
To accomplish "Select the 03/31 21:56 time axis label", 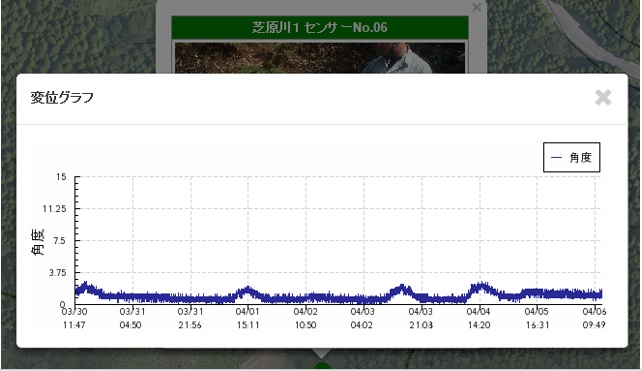I will point(190,318).
